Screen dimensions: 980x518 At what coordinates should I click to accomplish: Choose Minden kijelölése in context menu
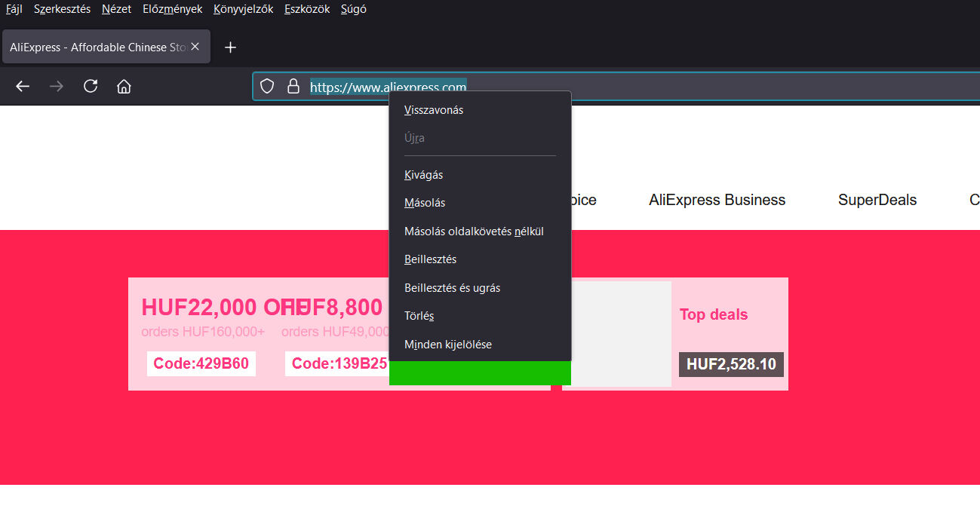click(480, 345)
